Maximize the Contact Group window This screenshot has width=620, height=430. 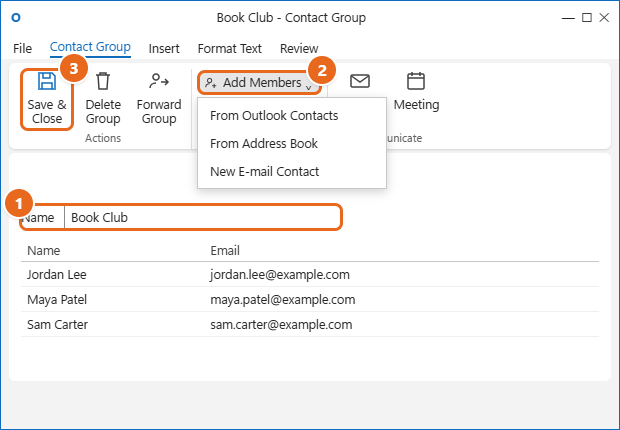(587, 17)
